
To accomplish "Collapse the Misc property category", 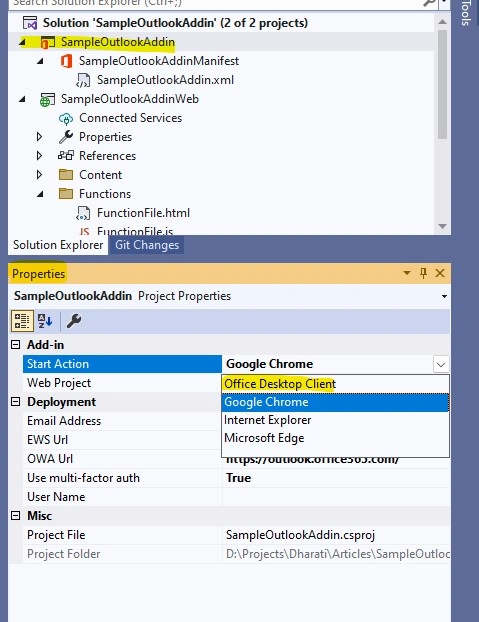I will pyautogui.click(x=15, y=516).
